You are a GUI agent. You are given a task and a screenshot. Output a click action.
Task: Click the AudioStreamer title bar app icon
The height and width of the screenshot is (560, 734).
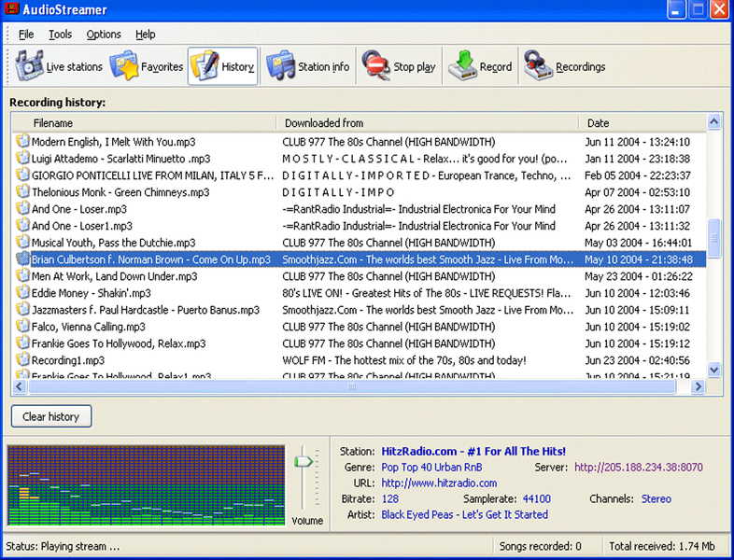coord(12,8)
